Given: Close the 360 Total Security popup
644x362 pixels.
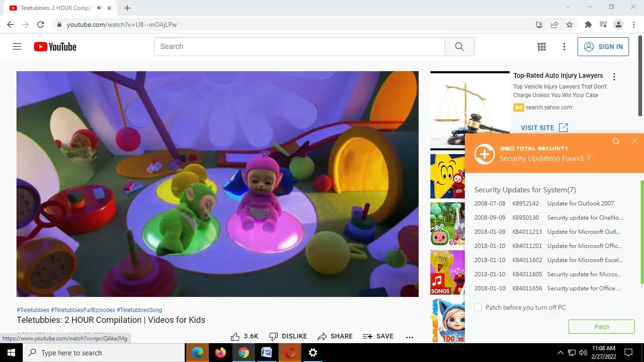Looking at the screenshot, I should pos(634,141).
